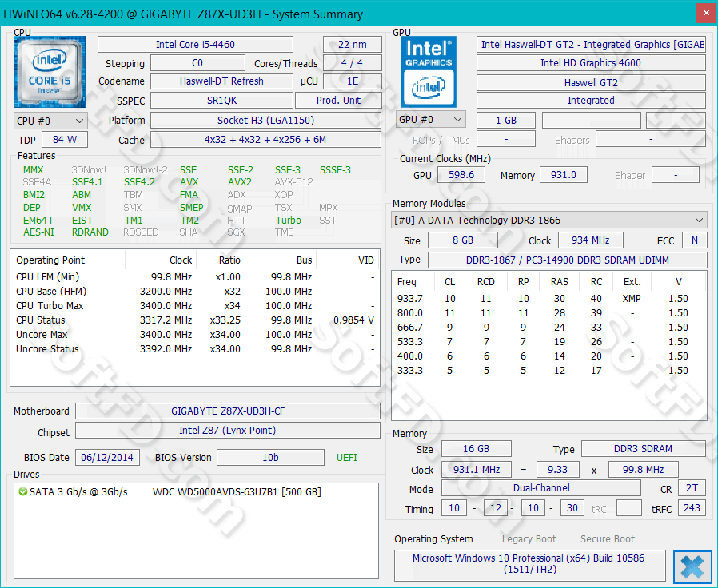Screen dimensions: 718x588
Task: Click the DDR3-1867 / PC3-14900 type field
Action: [568, 260]
